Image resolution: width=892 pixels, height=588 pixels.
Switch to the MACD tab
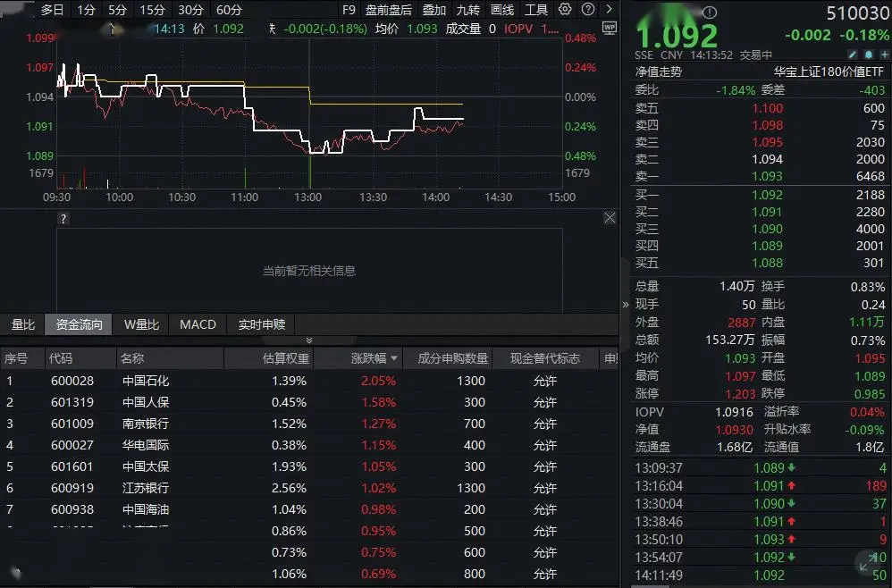click(x=198, y=324)
